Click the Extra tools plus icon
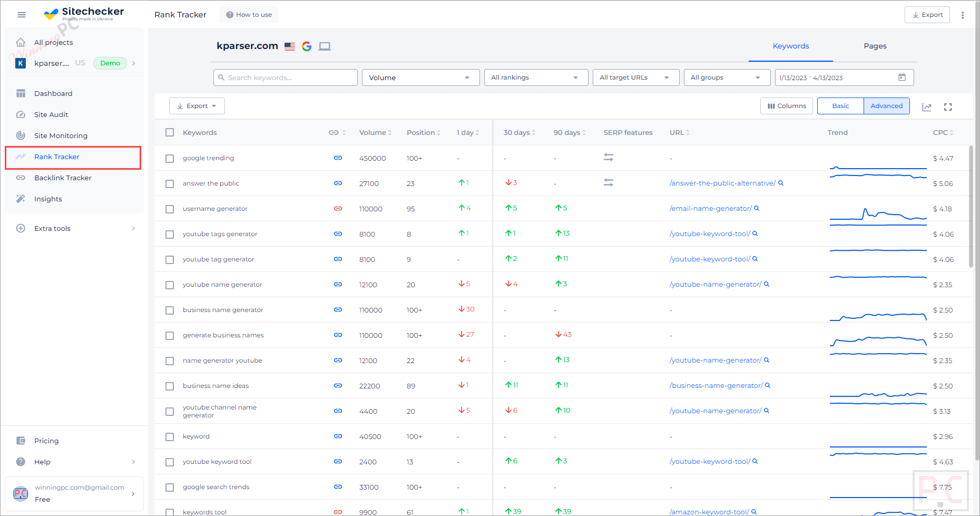This screenshot has height=516, width=980. tap(21, 228)
